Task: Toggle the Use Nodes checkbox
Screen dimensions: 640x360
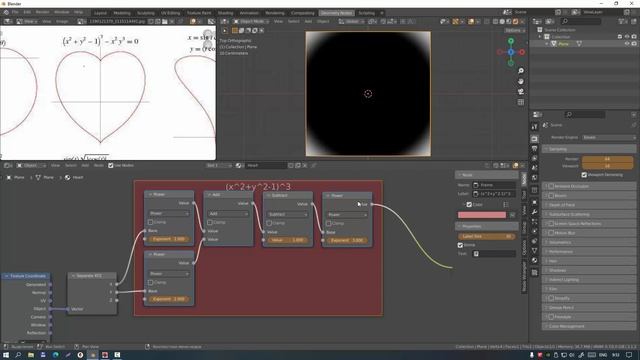Action: click(111, 165)
